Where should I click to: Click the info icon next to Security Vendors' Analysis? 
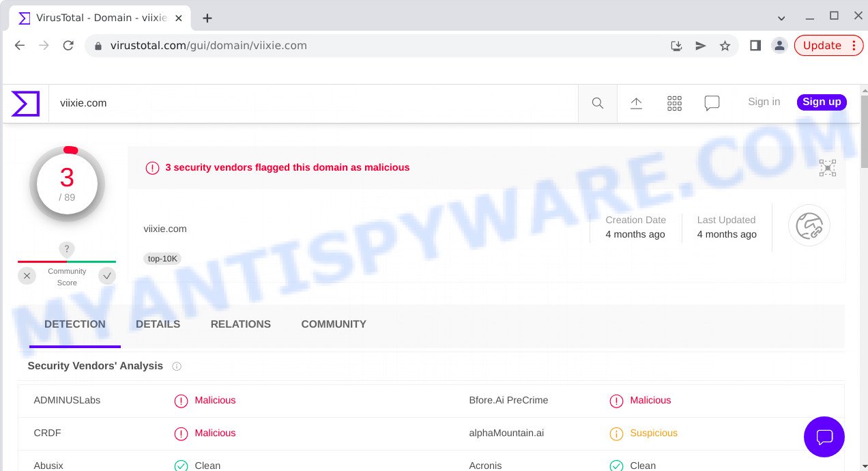pos(177,367)
